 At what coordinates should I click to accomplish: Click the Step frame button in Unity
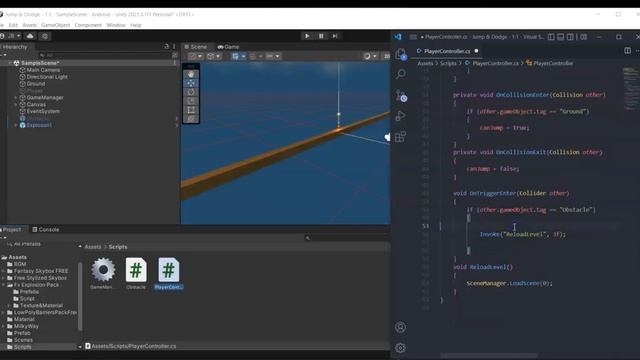335,36
